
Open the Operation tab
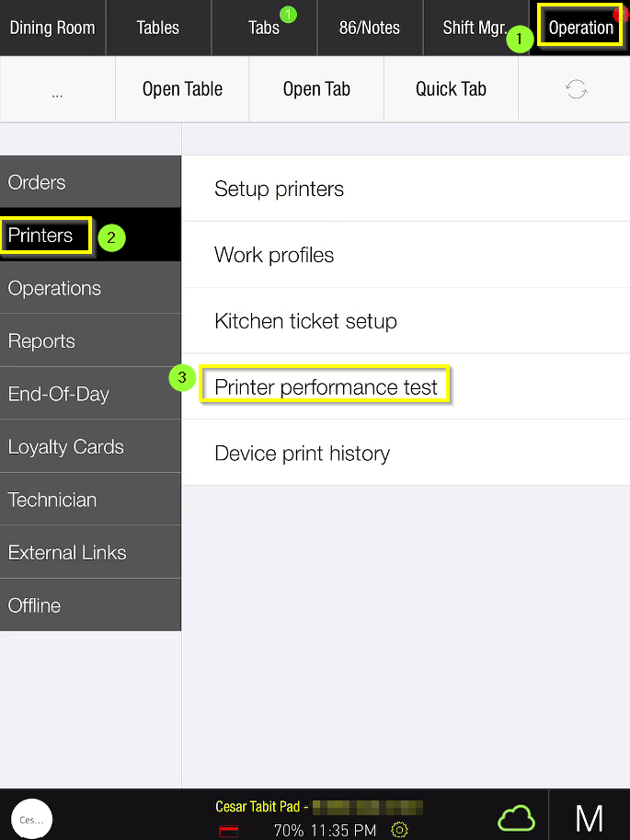tap(580, 28)
